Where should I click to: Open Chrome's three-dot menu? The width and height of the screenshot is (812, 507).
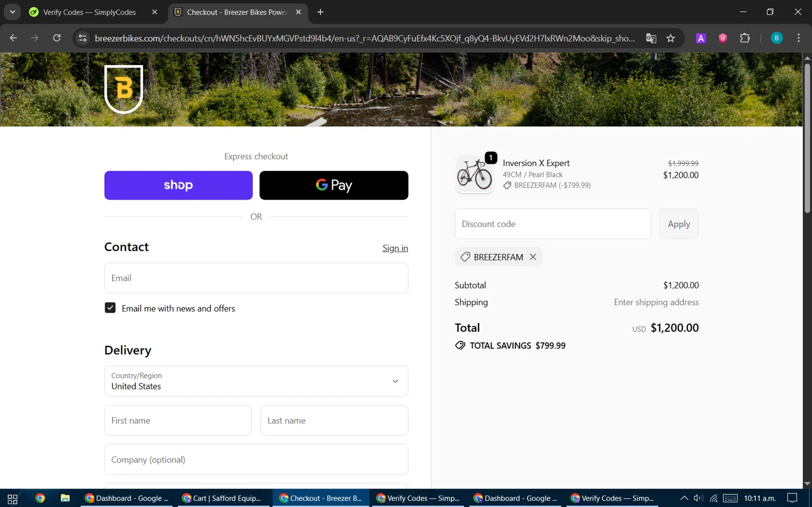pos(798,38)
